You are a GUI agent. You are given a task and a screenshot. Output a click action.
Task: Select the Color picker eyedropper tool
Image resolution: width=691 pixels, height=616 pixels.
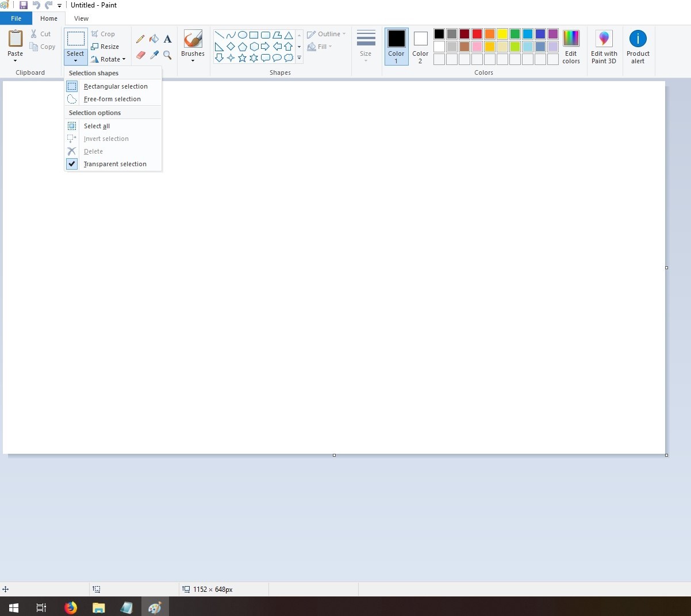(x=154, y=55)
